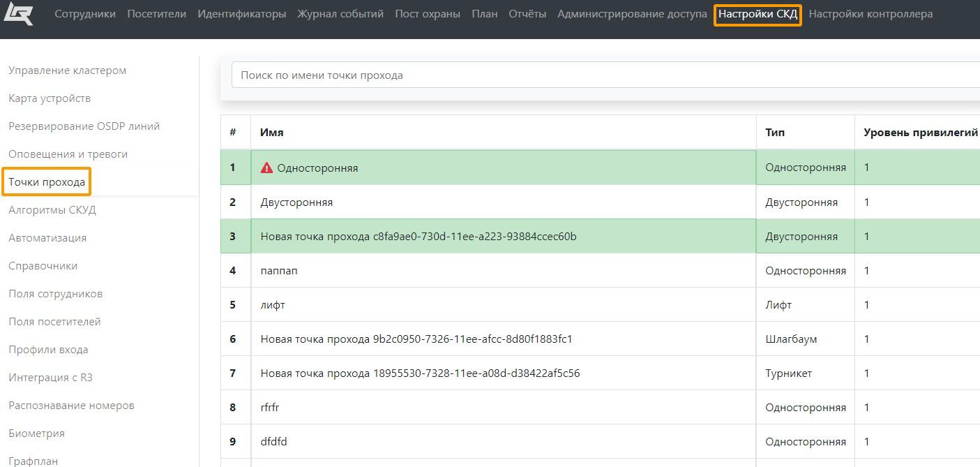Click the app logo in top-left corner
980x467 pixels.
pyautogui.click(x=18, y=13)
